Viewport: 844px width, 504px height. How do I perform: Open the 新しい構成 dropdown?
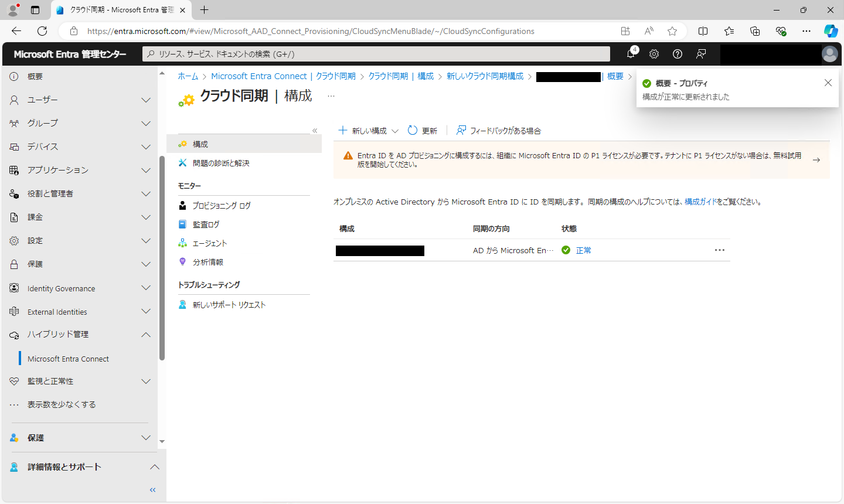369,131
